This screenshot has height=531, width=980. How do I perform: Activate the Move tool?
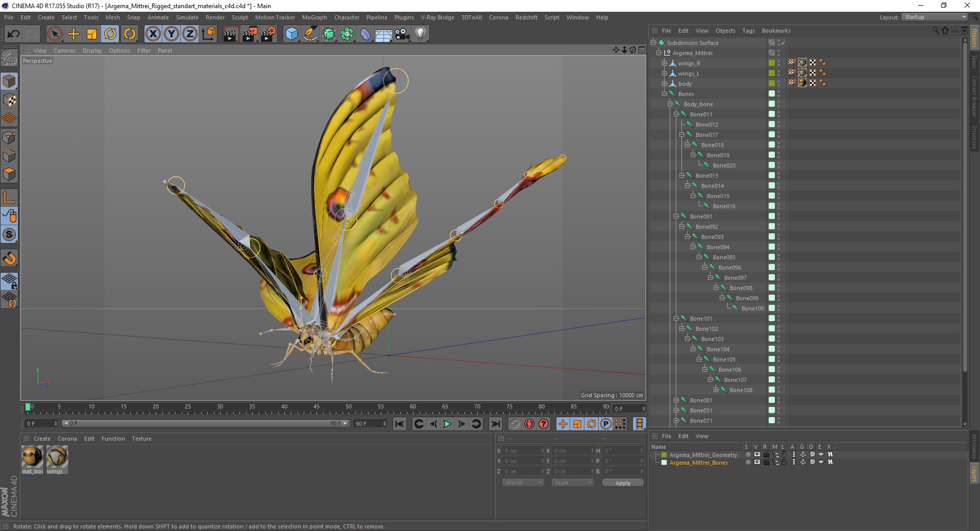click(73, 34)
